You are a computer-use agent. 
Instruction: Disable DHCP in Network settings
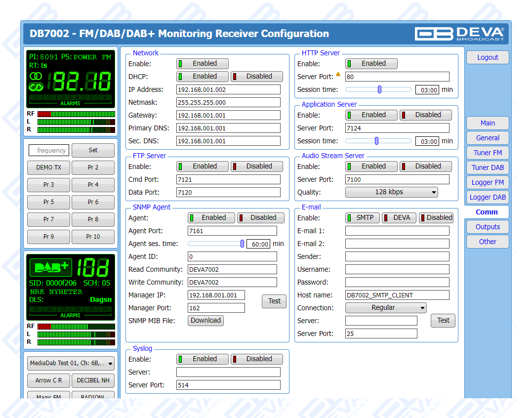(257, 77)
